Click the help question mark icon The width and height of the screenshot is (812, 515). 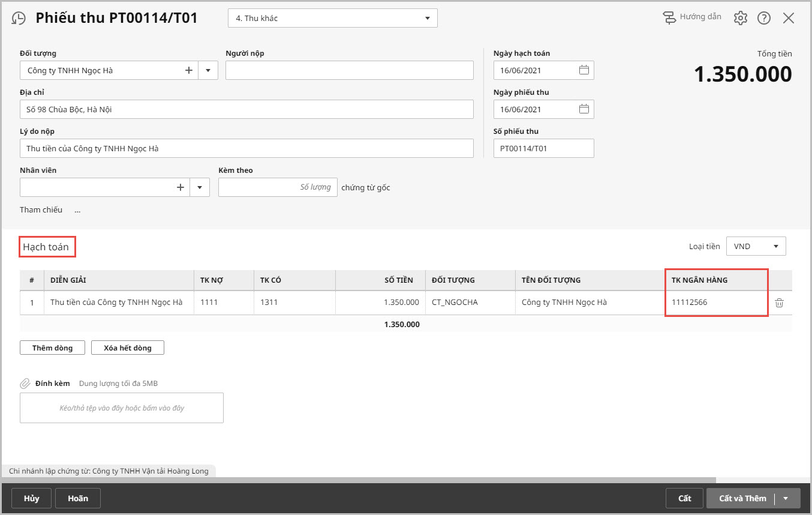pyautogui.click(x=763, y=18)
